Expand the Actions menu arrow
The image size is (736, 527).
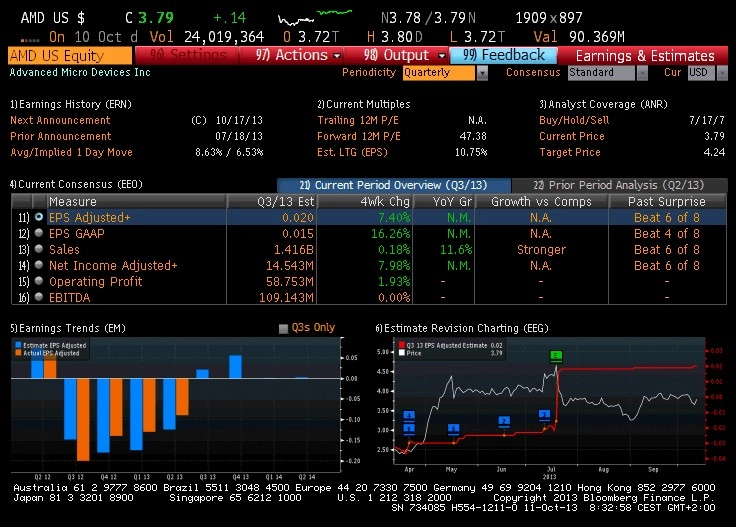[x=337, y=56]
